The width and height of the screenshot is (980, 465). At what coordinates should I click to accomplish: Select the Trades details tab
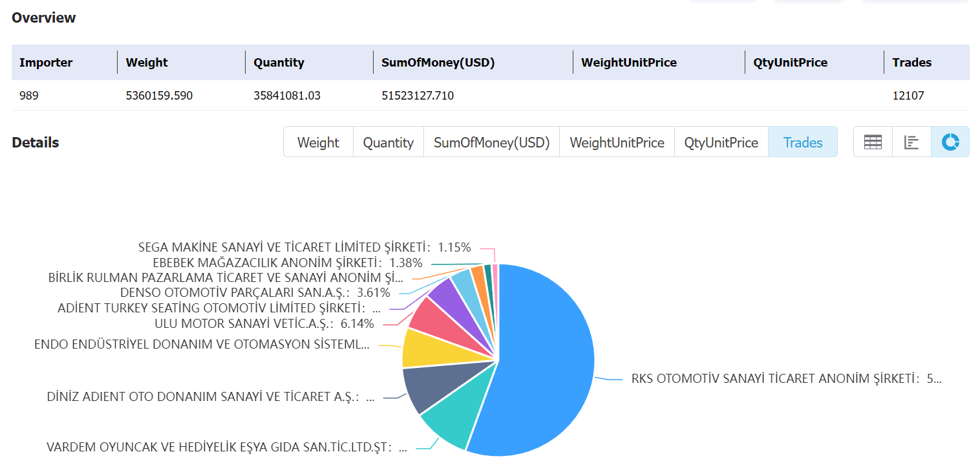803,142
